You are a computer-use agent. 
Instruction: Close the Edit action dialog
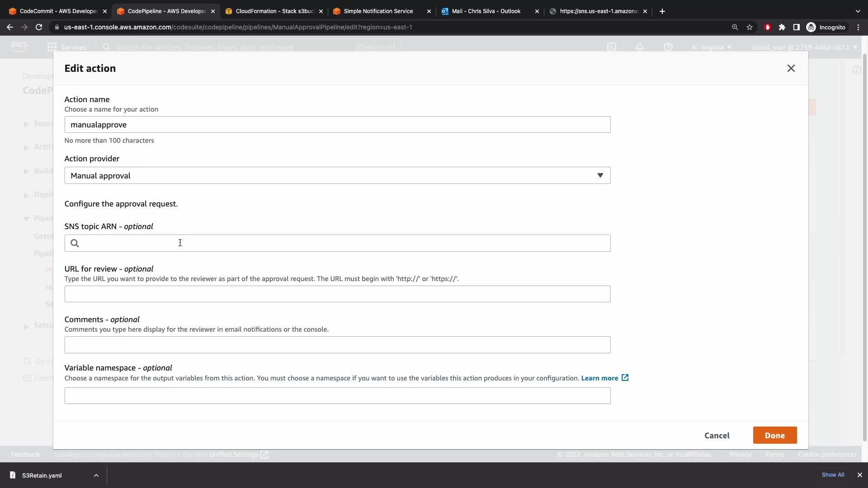[x=791, y=68]
